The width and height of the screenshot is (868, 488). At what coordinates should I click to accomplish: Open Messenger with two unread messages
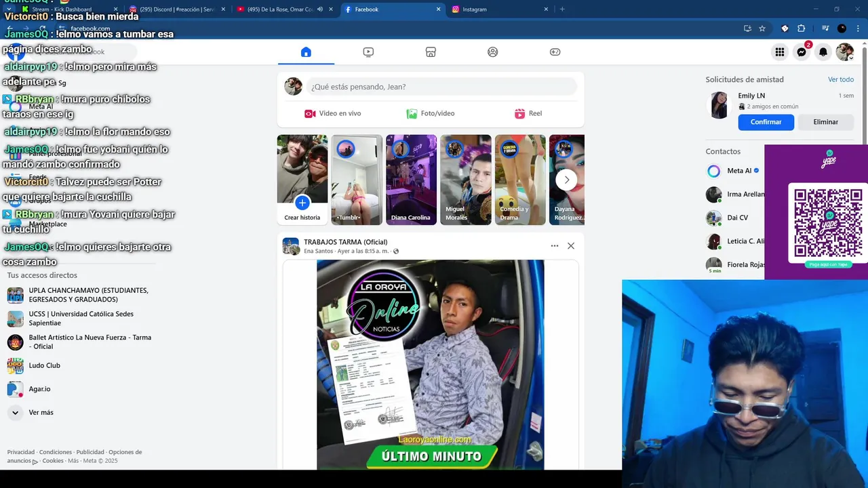click(802, 52)
